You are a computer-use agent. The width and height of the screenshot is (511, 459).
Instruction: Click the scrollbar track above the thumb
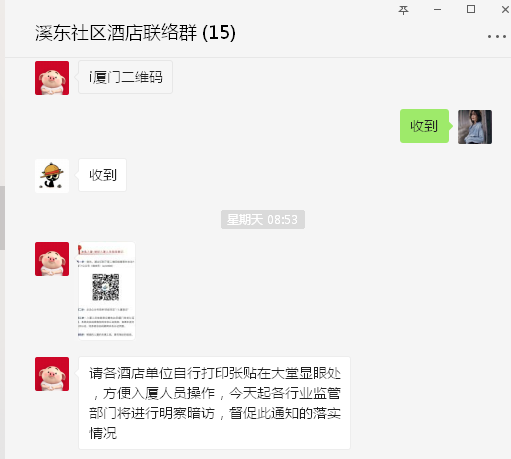(x=2, y=93)
